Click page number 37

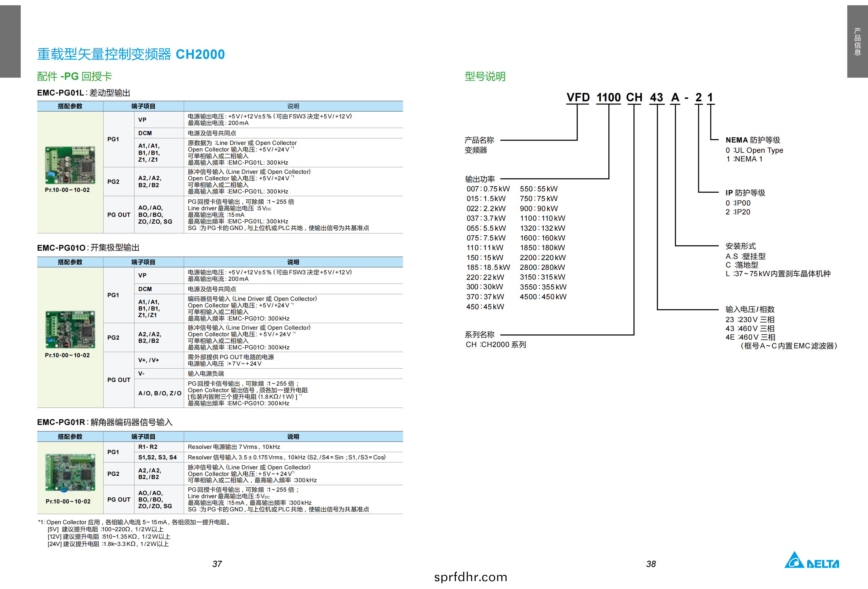click(x=217, y=564)
